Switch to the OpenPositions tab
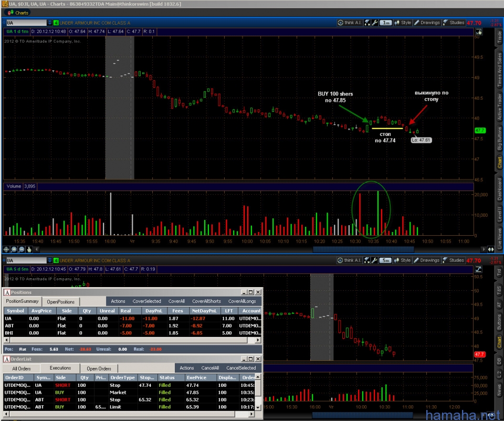The width and height of the screenshot is (504, 421). coord(60,302)
